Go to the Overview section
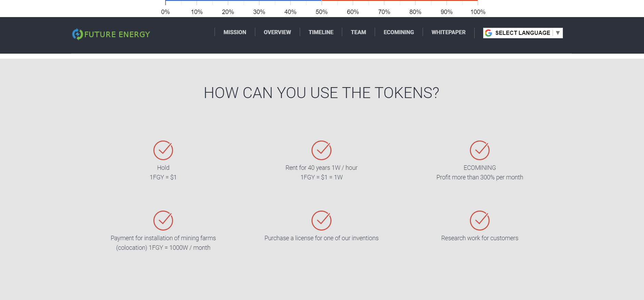Image resolution: width=644 pixels, height=300 pixels. pyautogui.click(x=277, y=32)
